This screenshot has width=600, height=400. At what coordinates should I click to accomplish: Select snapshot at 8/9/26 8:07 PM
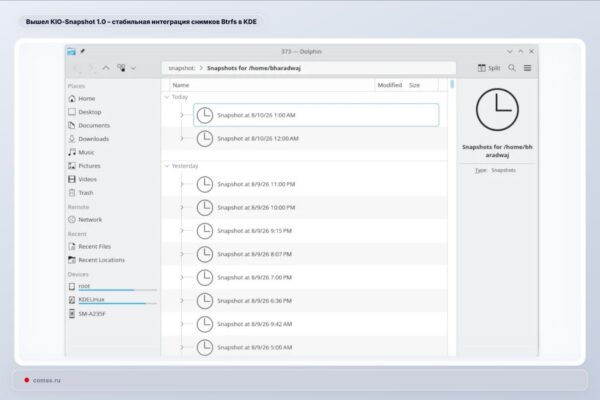point(316,255)
